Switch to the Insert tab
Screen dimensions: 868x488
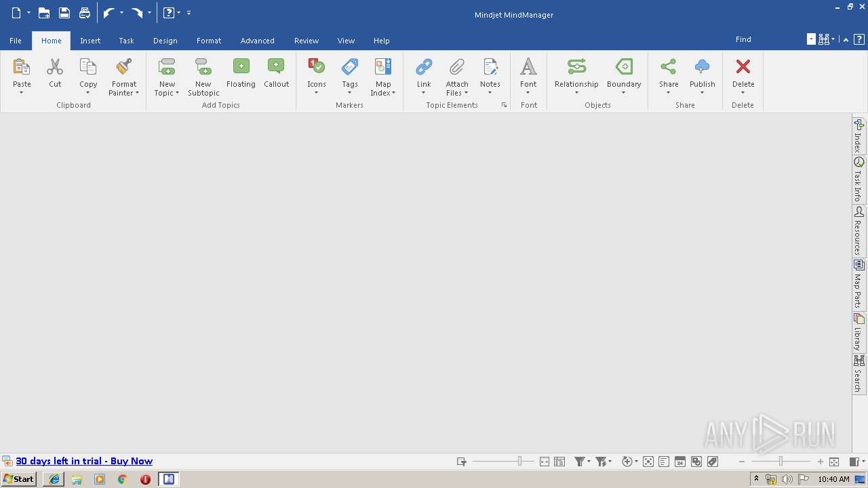coord(90,41)
